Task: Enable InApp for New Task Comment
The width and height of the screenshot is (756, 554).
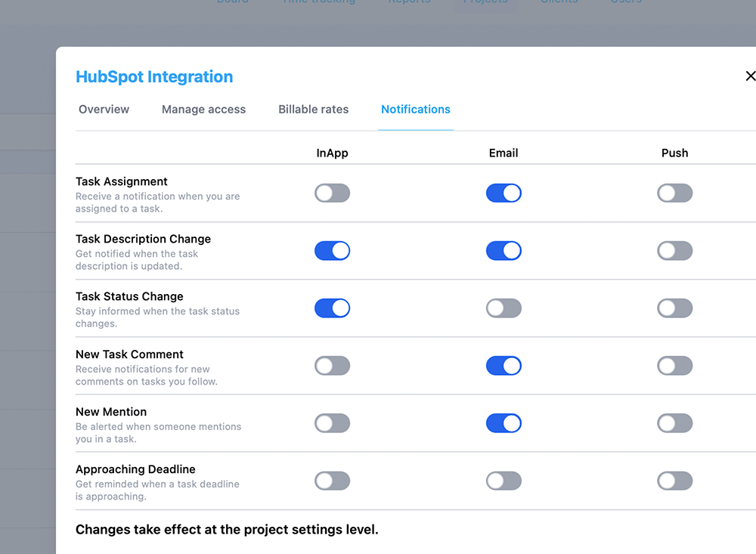Action: point(332,366)
